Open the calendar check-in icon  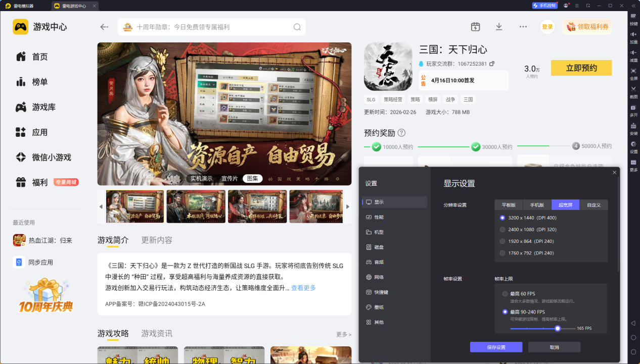[475, 27]
